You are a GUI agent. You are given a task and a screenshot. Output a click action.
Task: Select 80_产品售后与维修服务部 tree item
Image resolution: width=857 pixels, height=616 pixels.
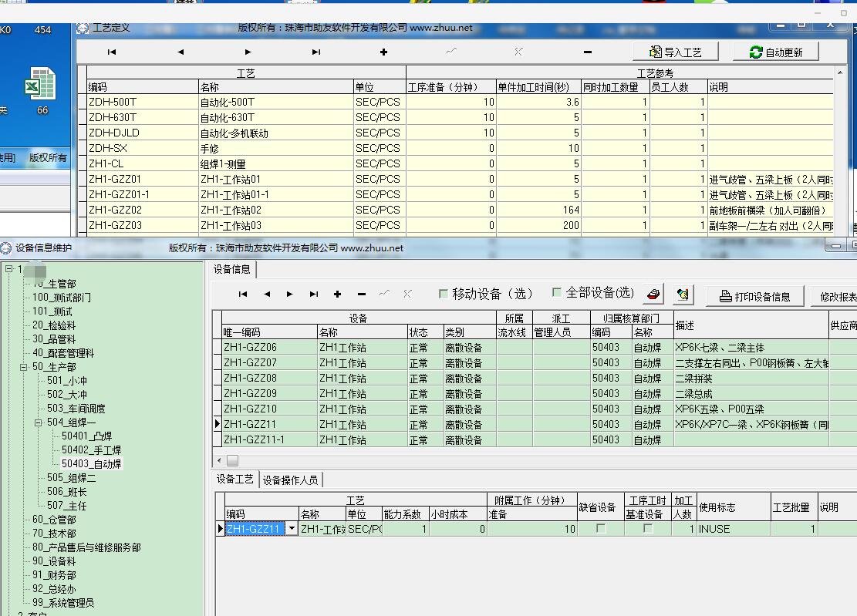tap(86, 547)
